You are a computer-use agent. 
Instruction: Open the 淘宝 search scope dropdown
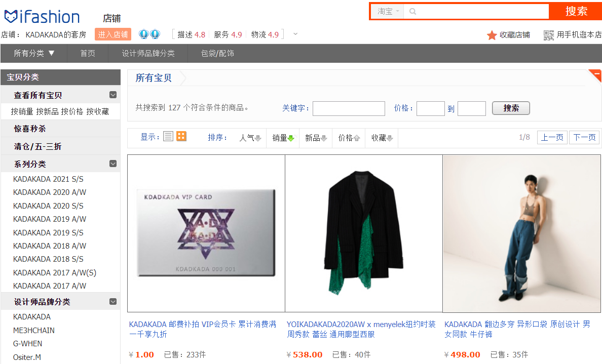coord(388,12)
